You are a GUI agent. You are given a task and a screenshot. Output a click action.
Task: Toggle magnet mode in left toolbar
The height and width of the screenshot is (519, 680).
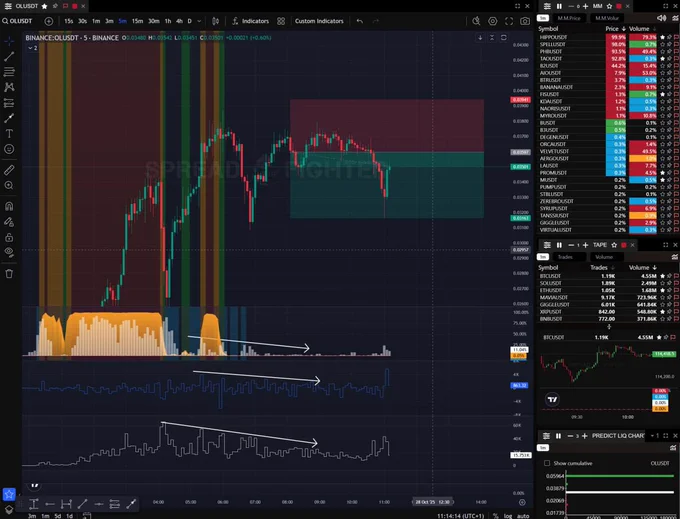pyautogui.click(x=9, y=206)
